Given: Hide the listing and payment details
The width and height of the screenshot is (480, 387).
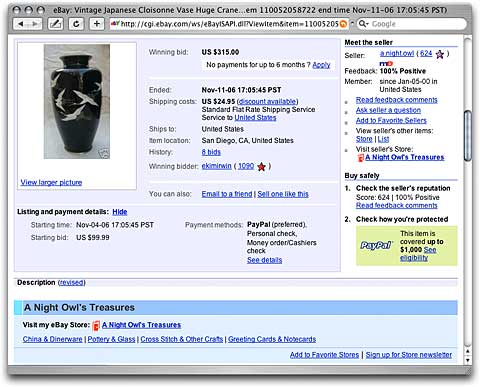Looking at the screenshot, I should [120, 212].
